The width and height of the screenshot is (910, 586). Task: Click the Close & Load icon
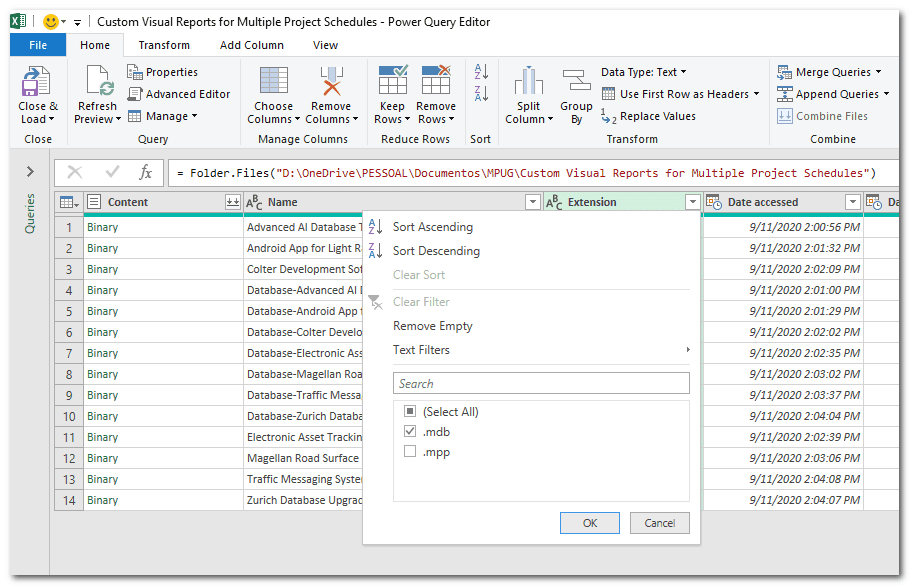pos(36,81)
